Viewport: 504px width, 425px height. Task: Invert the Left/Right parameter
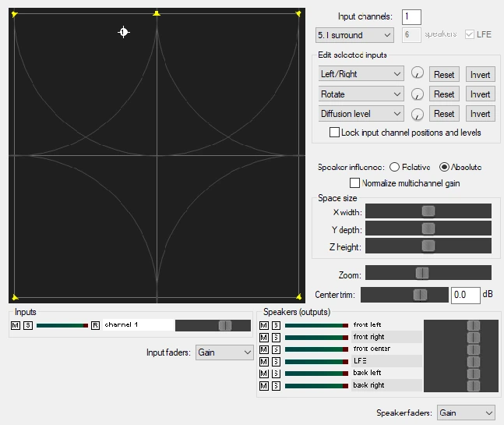pyautogui.click(x=480, y=74)
